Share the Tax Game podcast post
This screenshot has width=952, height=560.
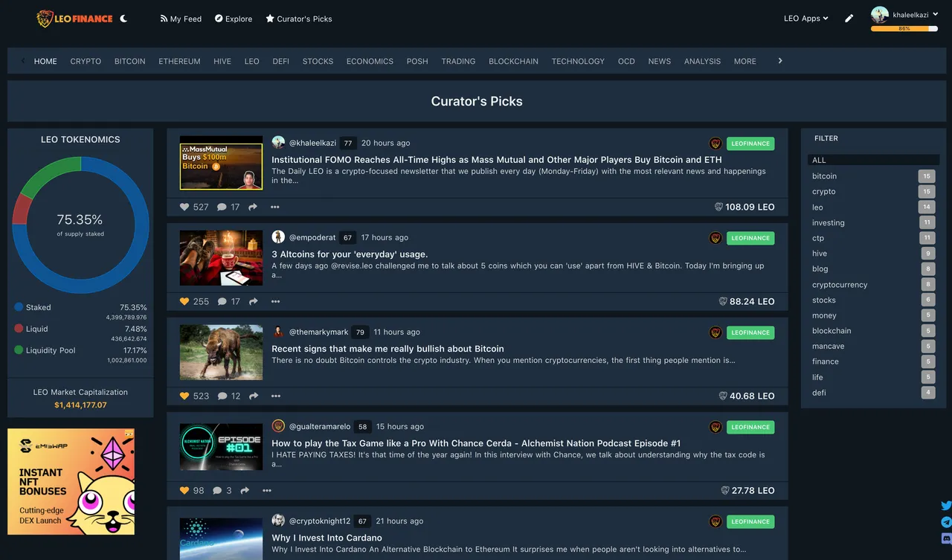point(245,490)
